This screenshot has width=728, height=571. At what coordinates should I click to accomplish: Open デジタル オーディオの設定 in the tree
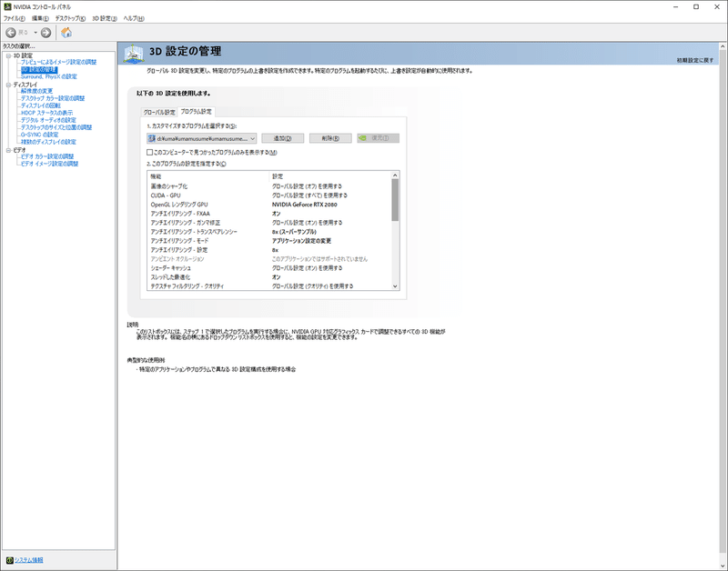(48, 120)
